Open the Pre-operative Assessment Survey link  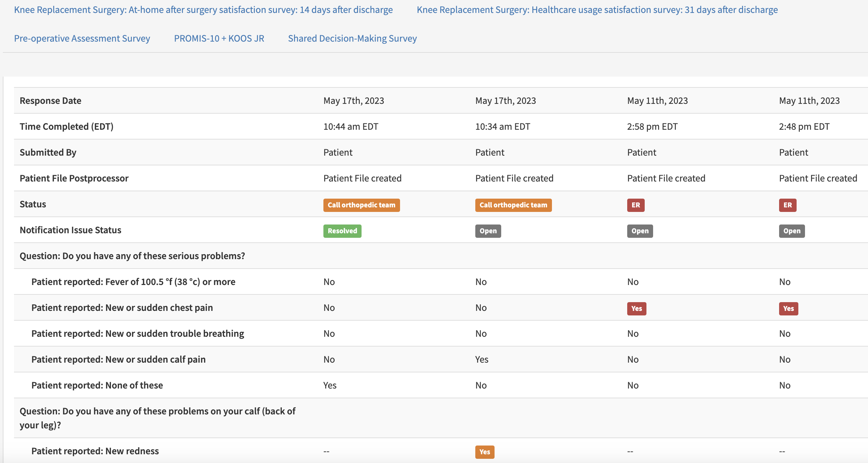82,38
